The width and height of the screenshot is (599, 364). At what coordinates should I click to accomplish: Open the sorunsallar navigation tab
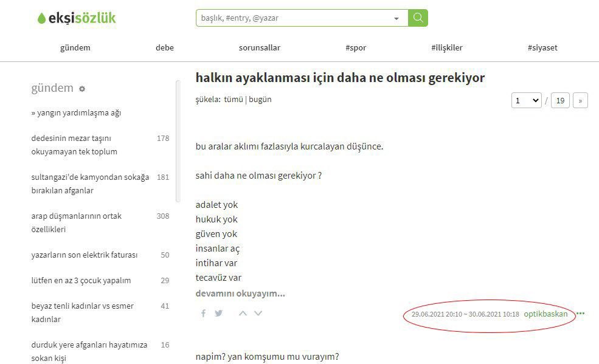(x=260, y=47)
